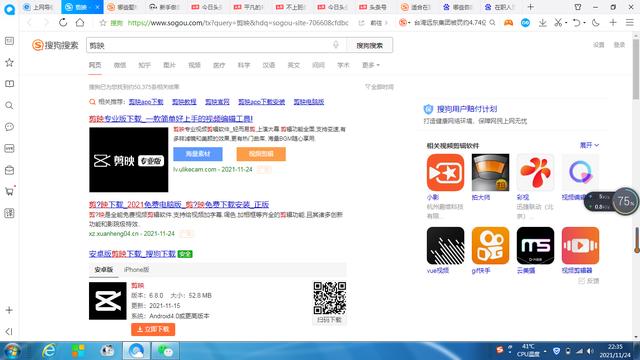This screenshot has height=360, width=640.
Task: Click the orange 立即下载 download button
Action: (153, 329)
